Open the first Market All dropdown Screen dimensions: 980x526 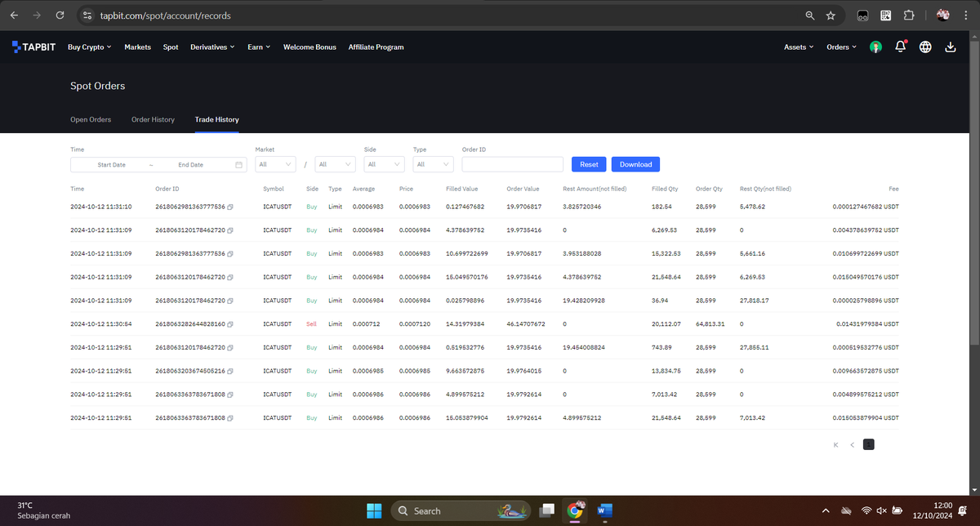coord(275,164)
